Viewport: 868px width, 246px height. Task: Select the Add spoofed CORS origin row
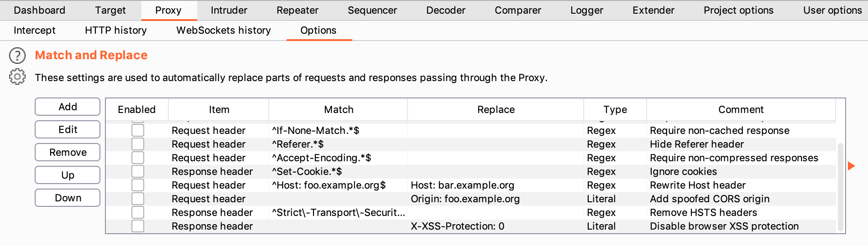point(465,199)
